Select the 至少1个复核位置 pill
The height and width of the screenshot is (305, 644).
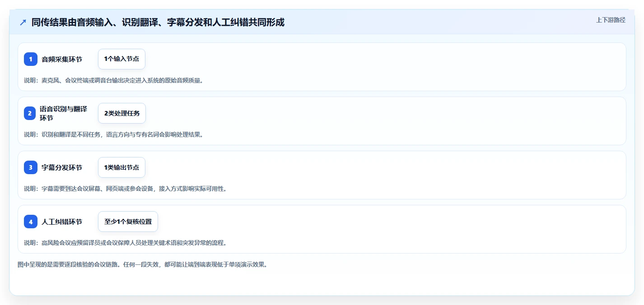coord(128,222)
